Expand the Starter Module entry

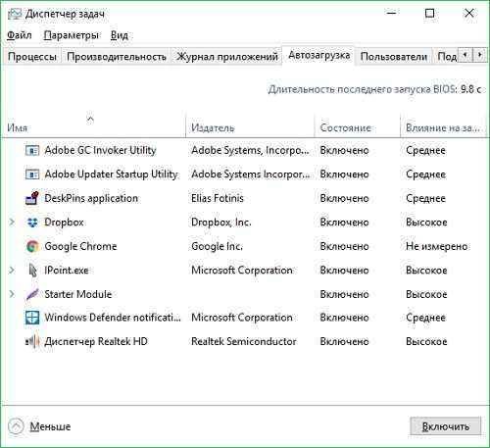12,294
